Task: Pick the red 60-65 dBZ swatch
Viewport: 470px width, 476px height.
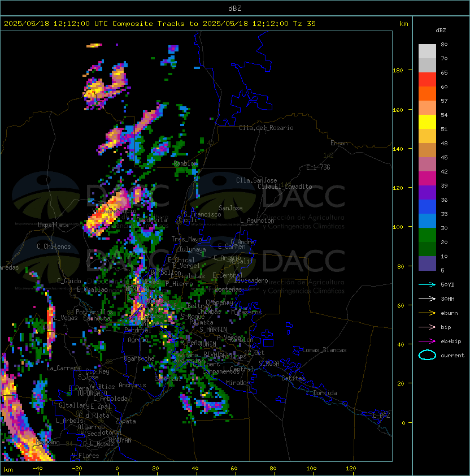Action: pyautogui.click(x=427, y=79)
